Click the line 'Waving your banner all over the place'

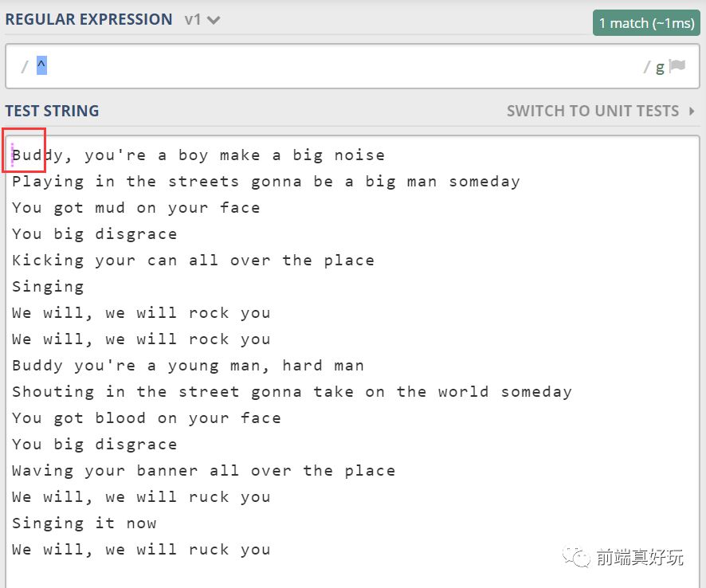(203, 471)
